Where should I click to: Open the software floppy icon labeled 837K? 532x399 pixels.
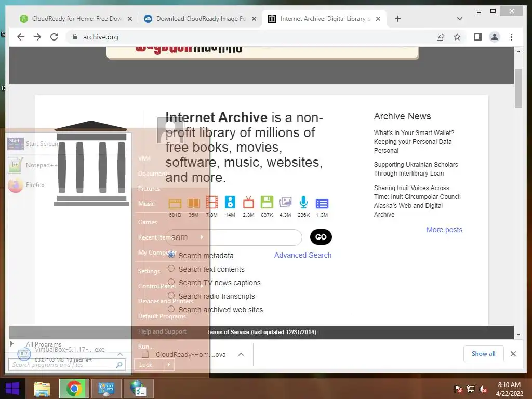(267, 202)
